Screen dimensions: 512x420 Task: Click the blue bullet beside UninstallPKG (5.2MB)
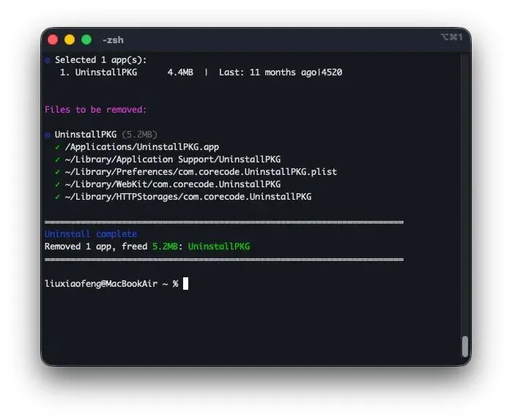pyautogui.click(x=48, y=135)
